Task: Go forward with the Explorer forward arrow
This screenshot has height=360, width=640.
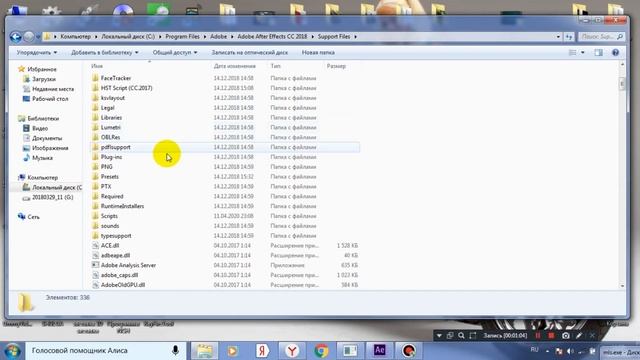Action: point(29,37)
